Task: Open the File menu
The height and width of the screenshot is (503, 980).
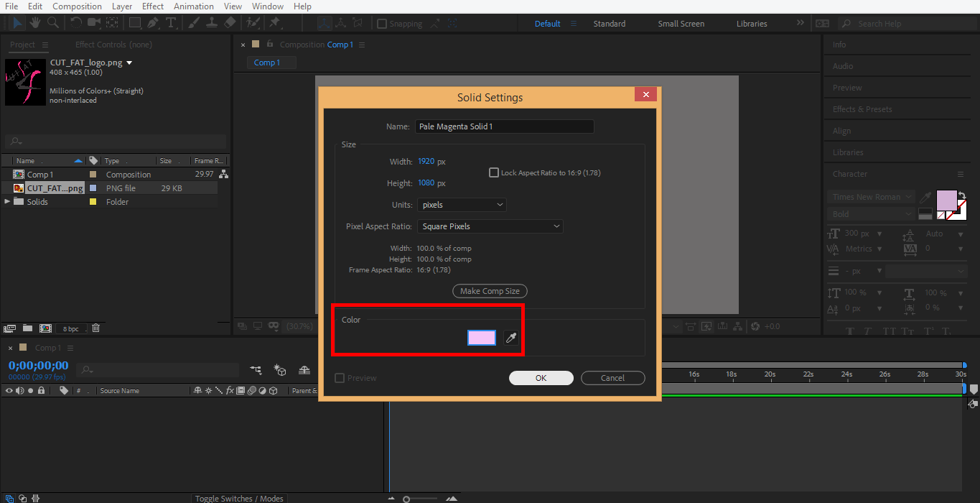Action: [x=11, y=6]
